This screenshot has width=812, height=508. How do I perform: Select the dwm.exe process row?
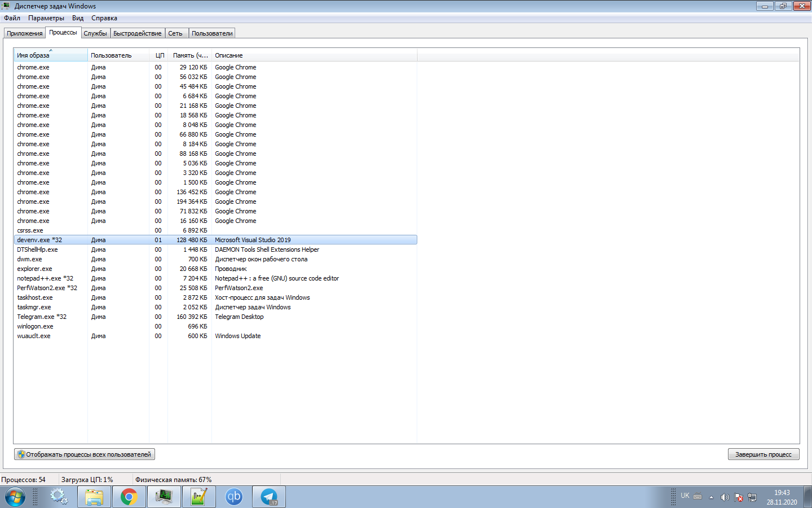point(215,259)
